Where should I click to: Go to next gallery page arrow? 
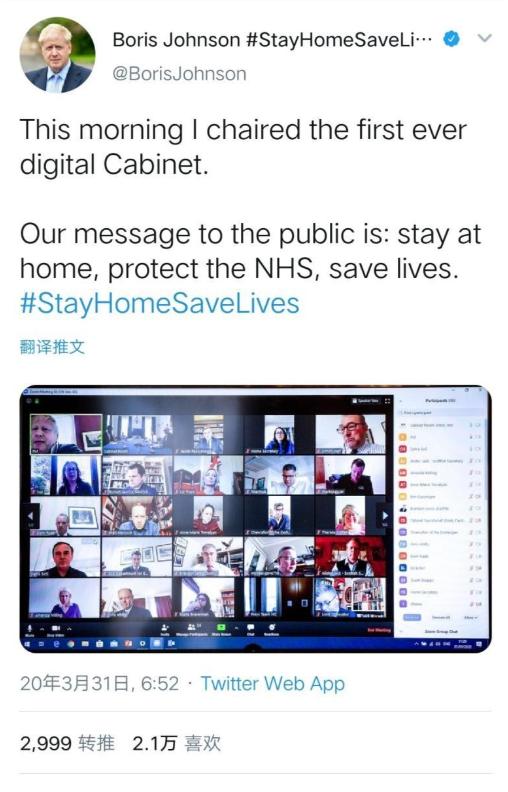coord(385,516)
